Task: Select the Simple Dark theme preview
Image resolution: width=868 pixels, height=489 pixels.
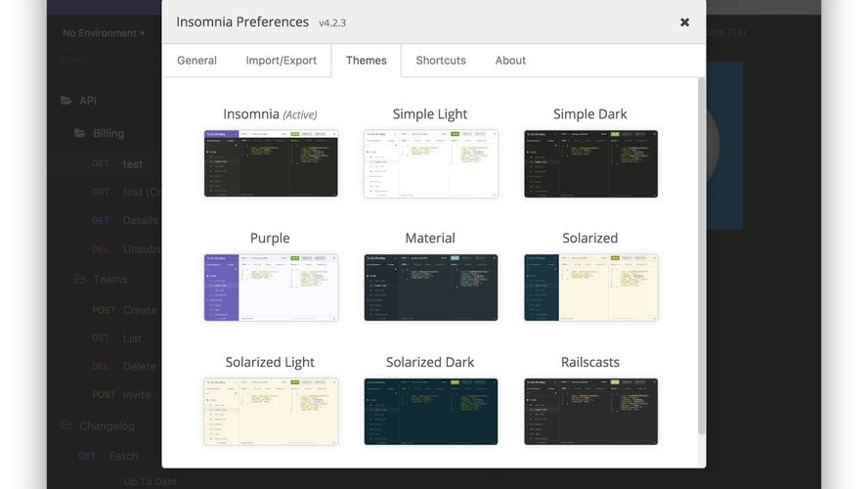Action: pyautogui.click(x=590, y=163)
